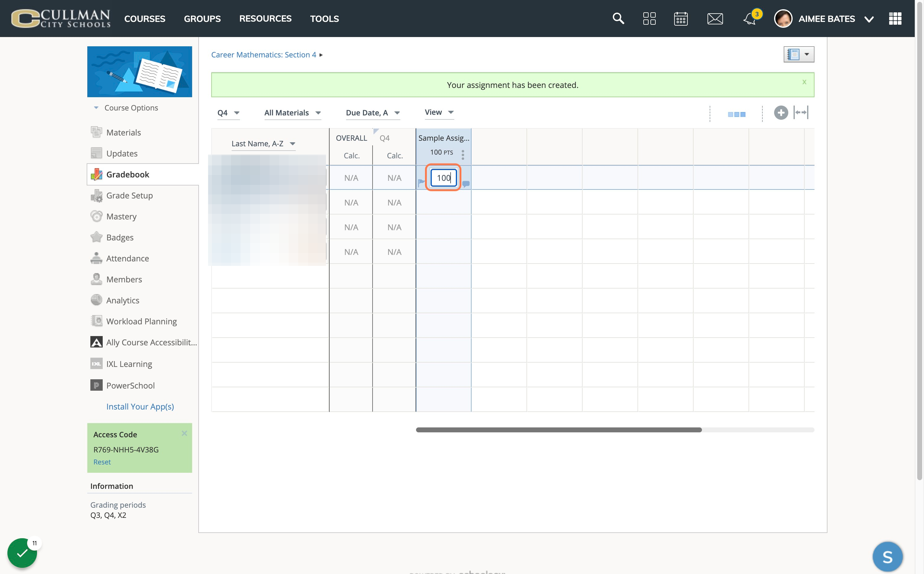This screenshot has width=924, height=574.
Task: Click the add column plus icon
Action: [x=781, y=112]
